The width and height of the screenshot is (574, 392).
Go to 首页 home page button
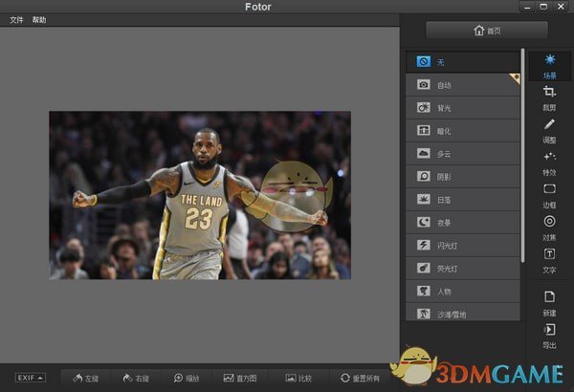[487, 31]
